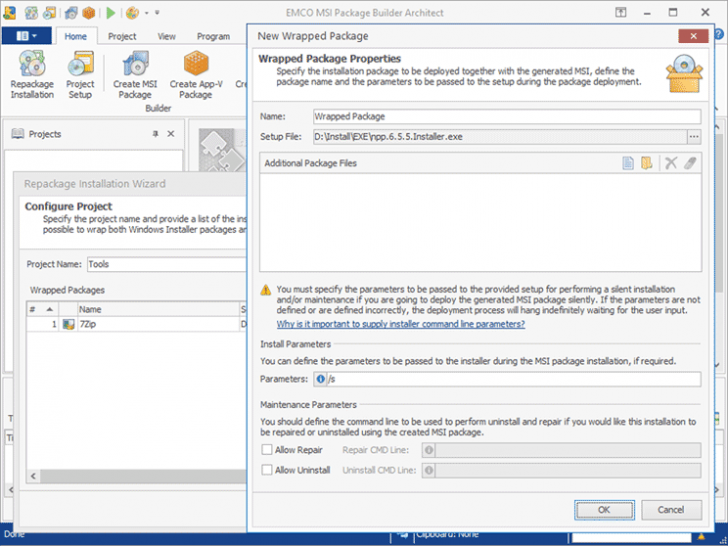Click the install Parameters field containing /s
This screenshot has height=546, width=728.
pos(514,379)
